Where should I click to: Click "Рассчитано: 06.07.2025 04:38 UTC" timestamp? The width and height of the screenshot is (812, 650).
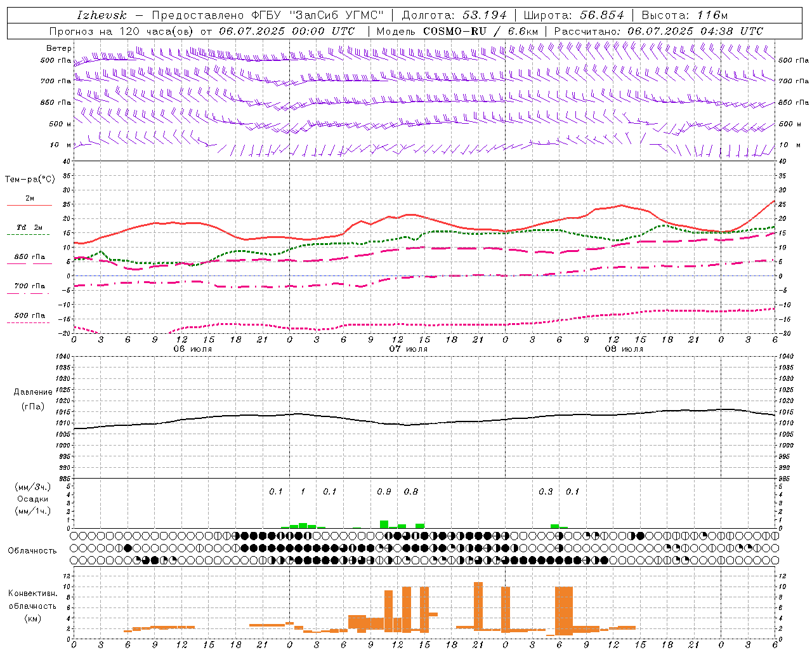coord(658,31)
